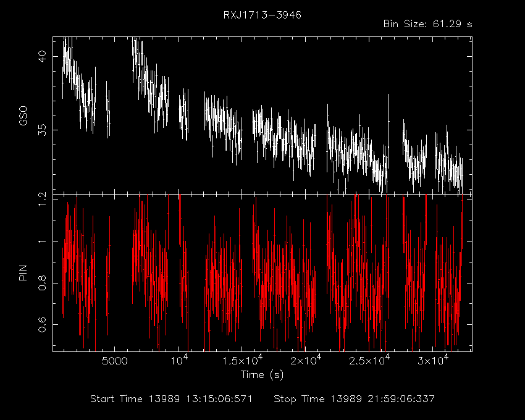Click the plot title RXJ1713-3946
The image size is (525, 420).
click(262, 15)
